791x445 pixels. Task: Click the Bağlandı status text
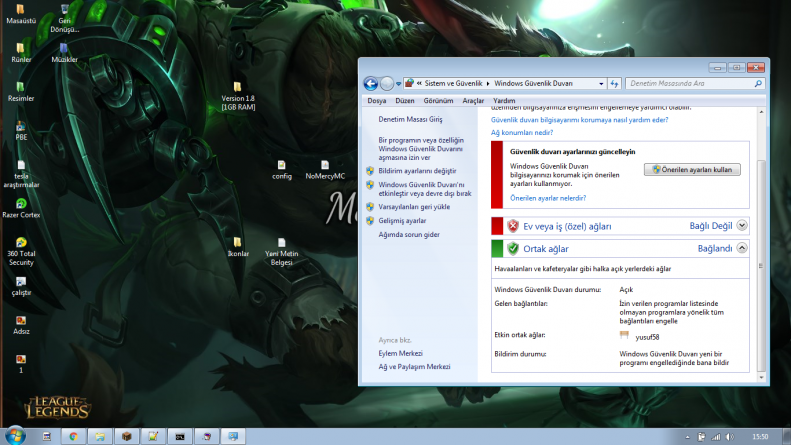click(715, 248)
